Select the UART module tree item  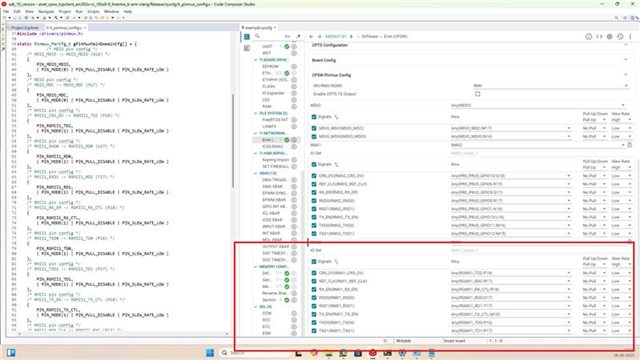click(267, 47)
